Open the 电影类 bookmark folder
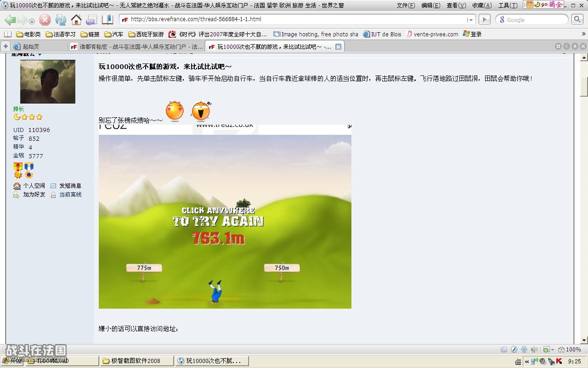 point(28,34)
